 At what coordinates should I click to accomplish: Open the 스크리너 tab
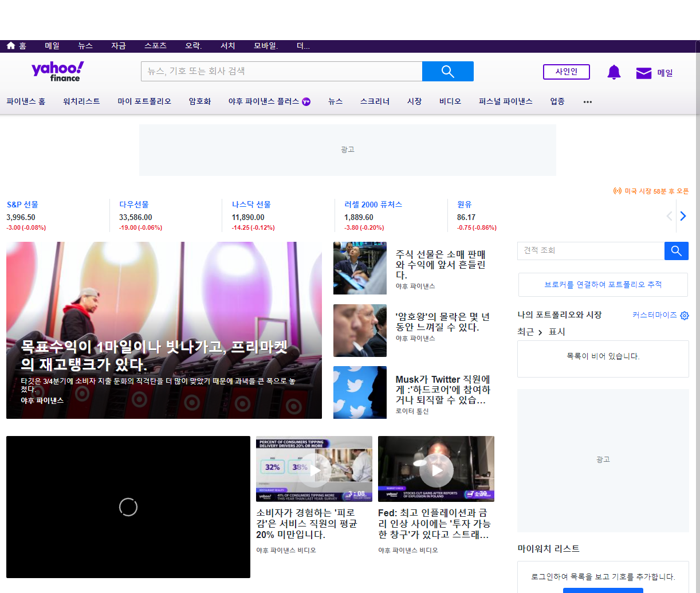click(375, 101)
